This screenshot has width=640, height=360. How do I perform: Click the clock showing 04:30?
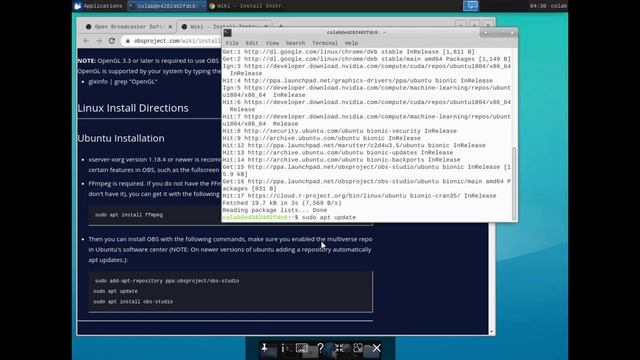click(x=538, y=6)
